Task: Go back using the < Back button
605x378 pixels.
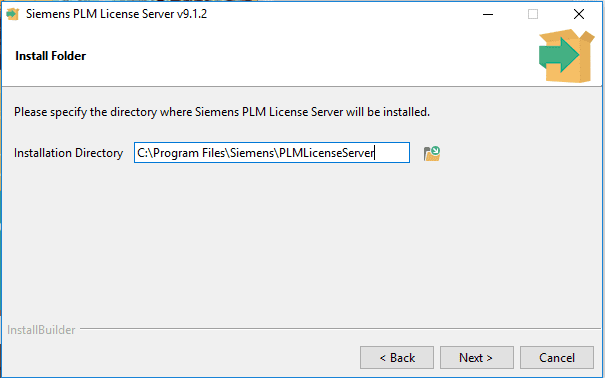Action: click(397, 358)
